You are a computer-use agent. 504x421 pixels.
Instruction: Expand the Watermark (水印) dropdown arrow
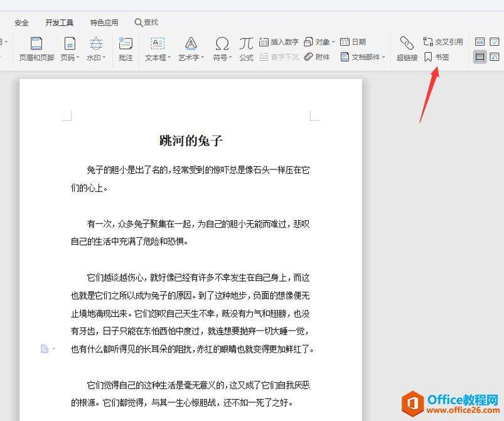click(104, 58)
